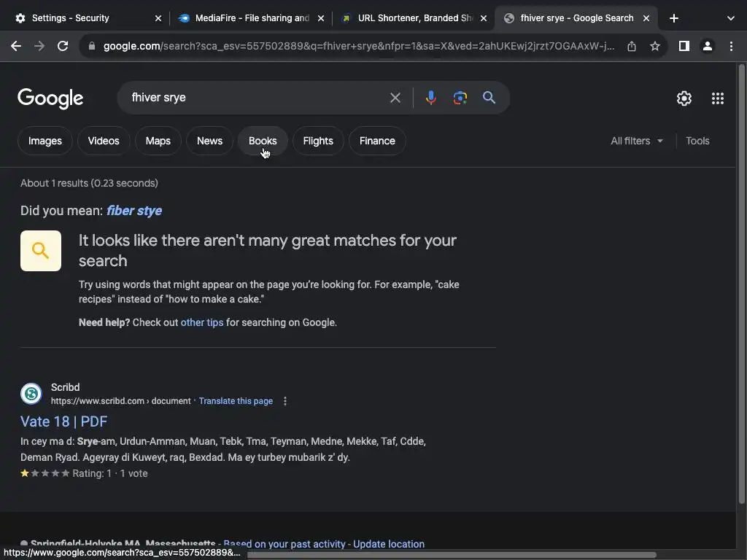Click the yellow search tips icon

[41, 251]
